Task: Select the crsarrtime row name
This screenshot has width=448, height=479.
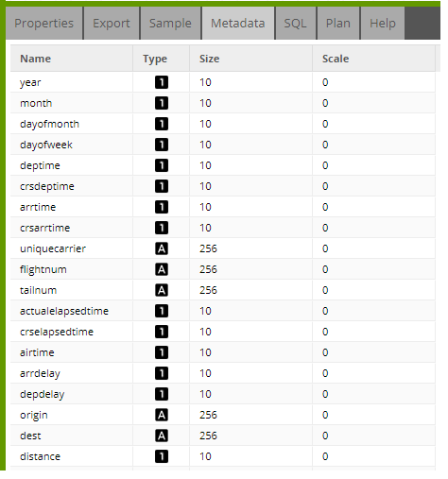Action: point(45,228)
